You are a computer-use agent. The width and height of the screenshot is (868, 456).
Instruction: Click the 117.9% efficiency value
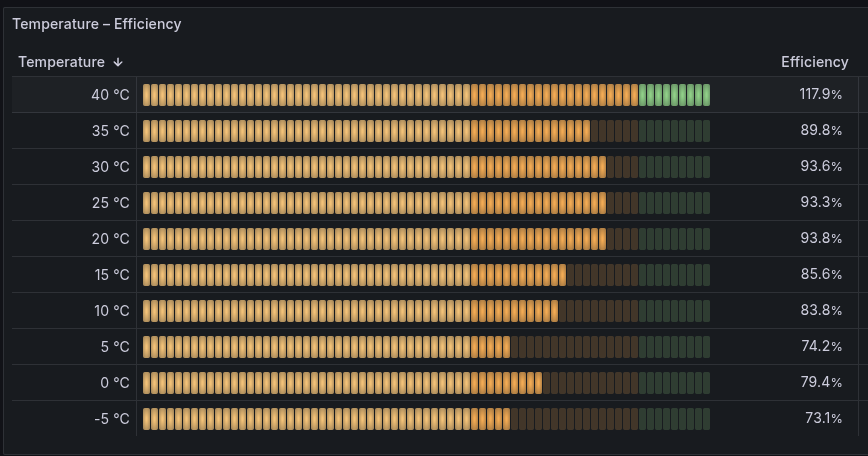click(820, 95)
